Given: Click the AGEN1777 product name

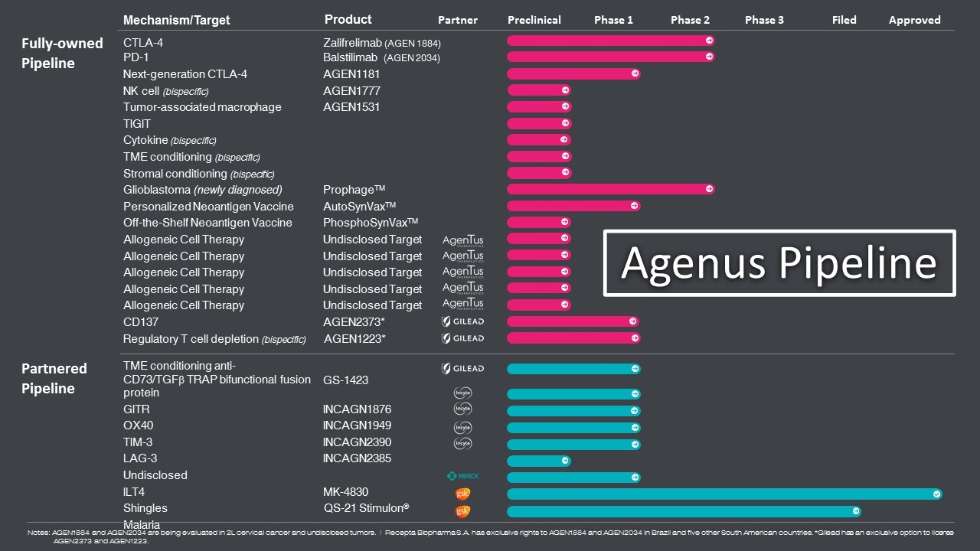Looking at the screenshot, I should point(351,91).
